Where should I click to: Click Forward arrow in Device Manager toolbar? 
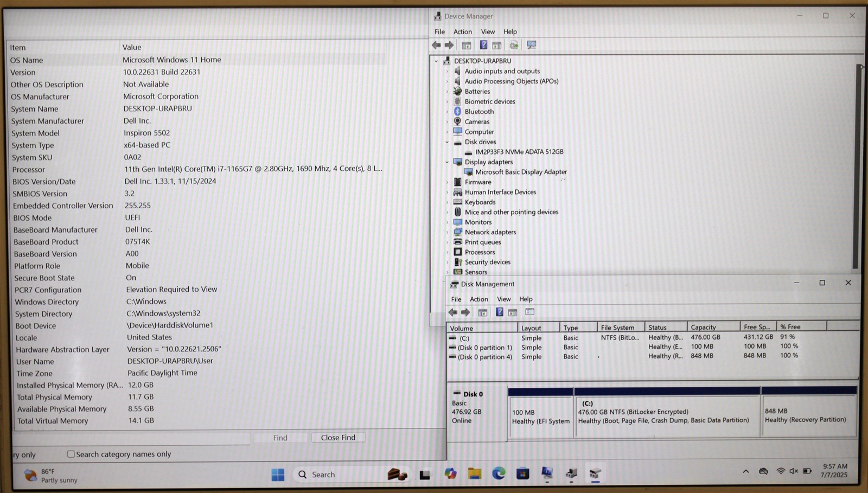point(449,45)
